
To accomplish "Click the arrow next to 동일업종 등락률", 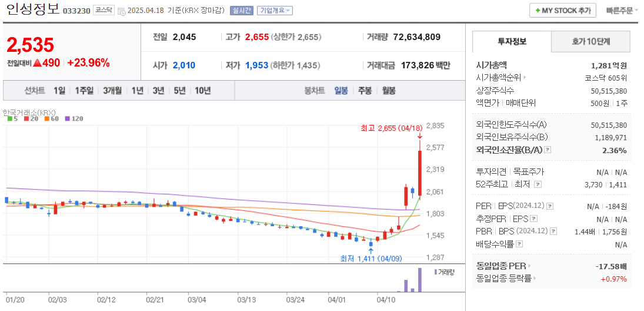I will [535, 279].
